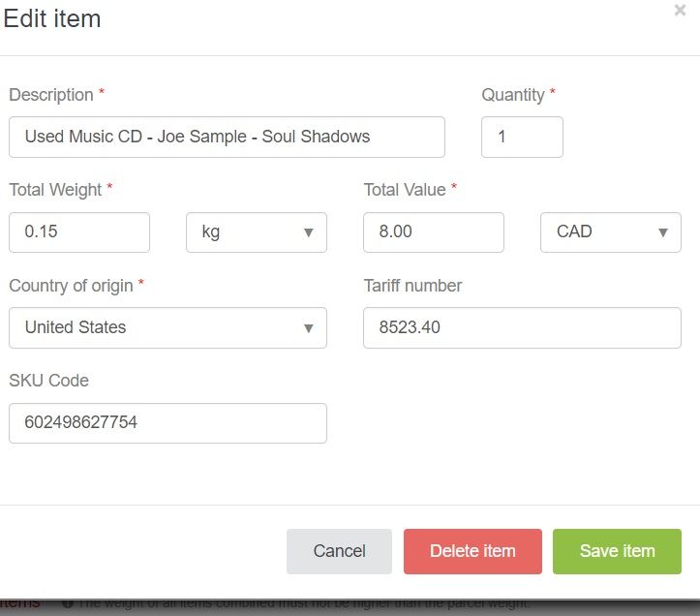The width and height of the screenshot is (700, 616).
Task: Click the Total Value label text
Action: (405, 190)
